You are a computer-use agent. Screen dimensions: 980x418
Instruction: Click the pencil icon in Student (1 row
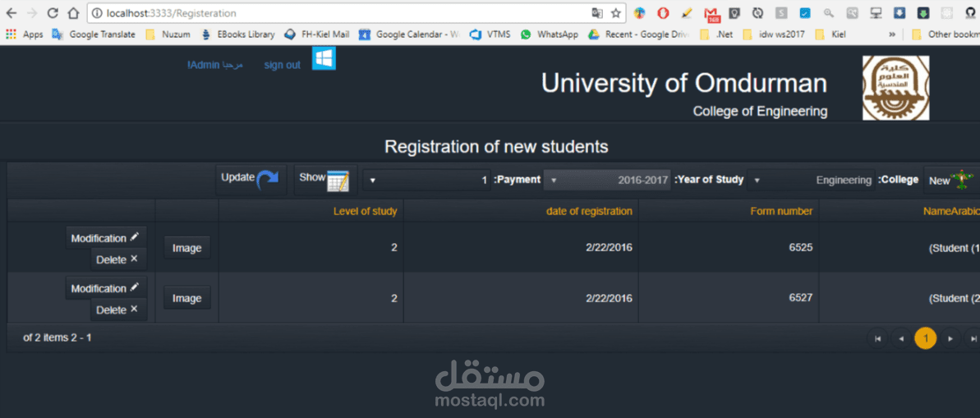tap(135, 237)
